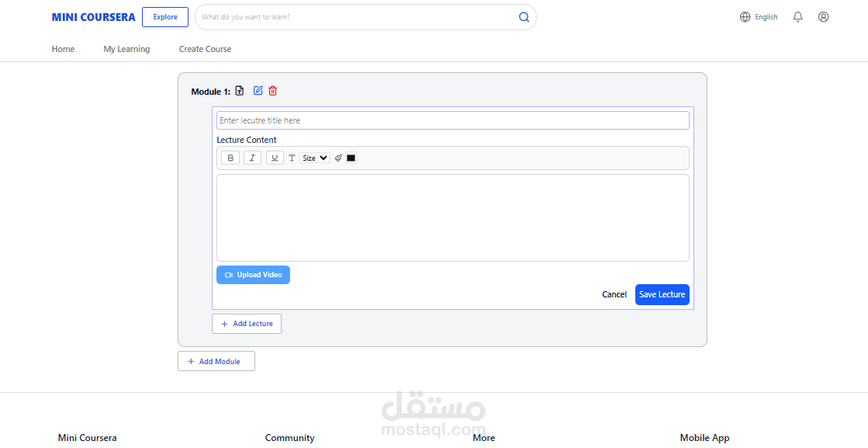This screenshot has height=448, width=868.
Task: Click Module 1 document icon
Action: (239, 91)
